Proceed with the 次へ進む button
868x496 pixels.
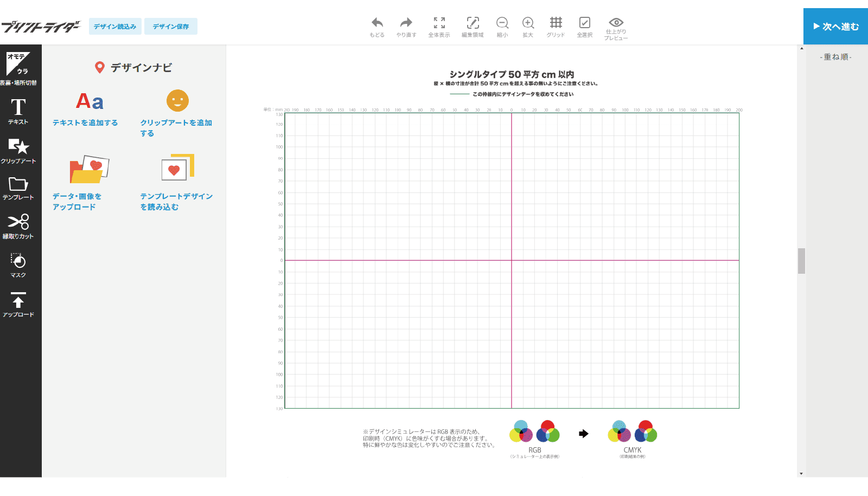click(835, 26)
